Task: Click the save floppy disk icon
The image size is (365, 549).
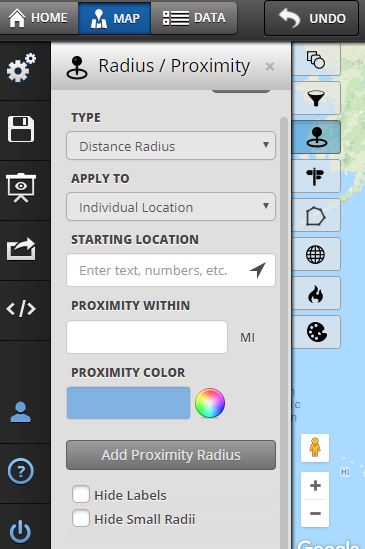Action: point(21,129)
